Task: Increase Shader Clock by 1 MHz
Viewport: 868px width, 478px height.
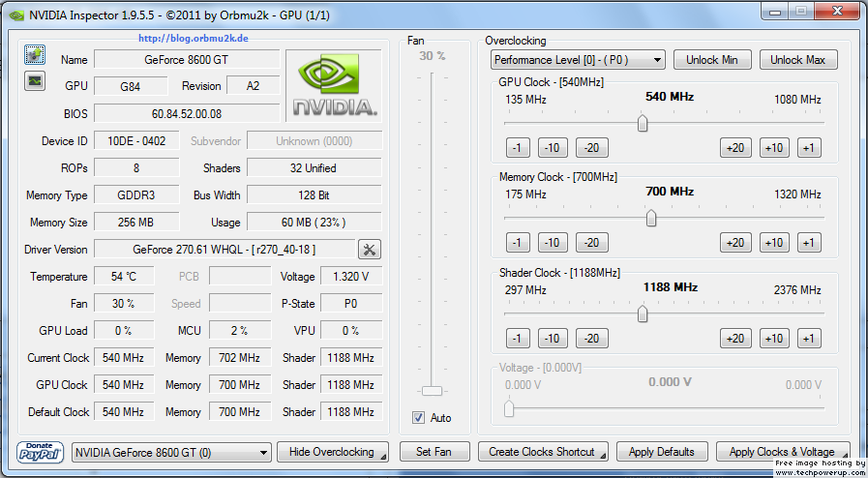Action: coord(809,338)
